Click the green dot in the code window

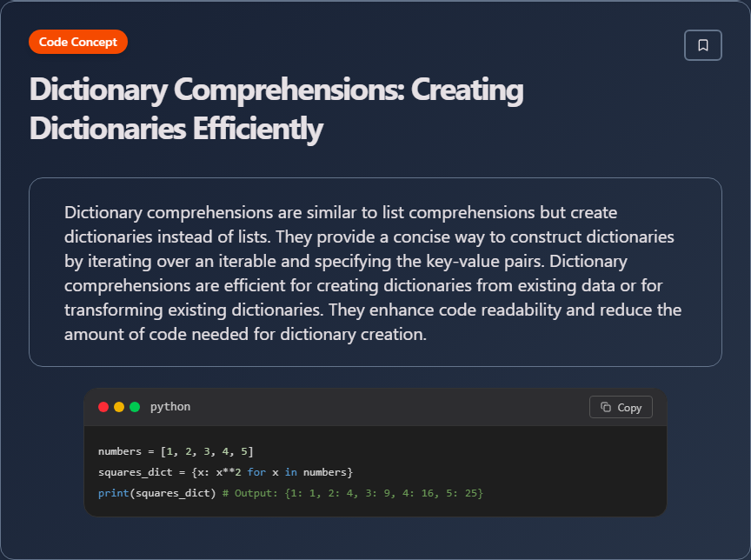point(135,407)
